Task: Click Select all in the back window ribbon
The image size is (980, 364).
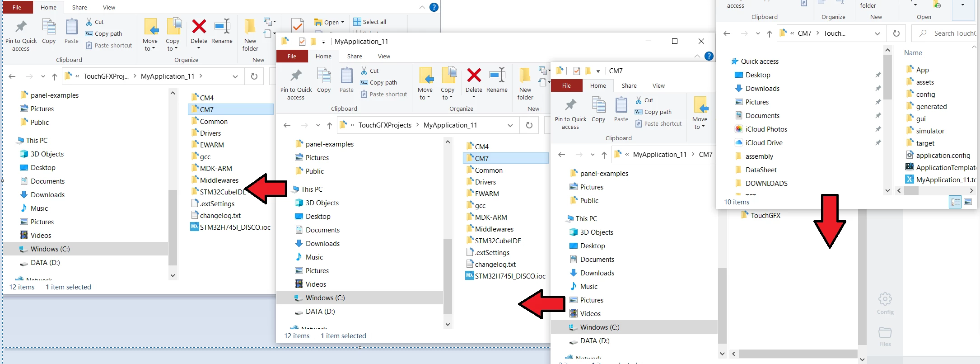Action: pos(370,22)
